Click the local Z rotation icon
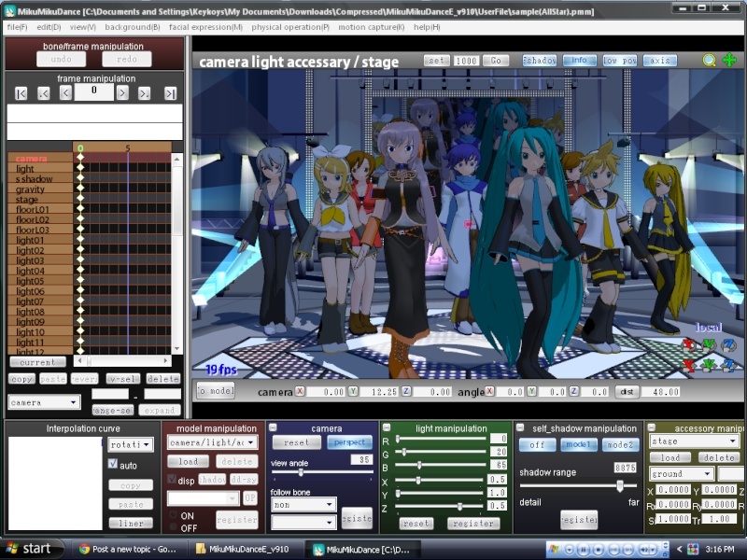This screenshot has width=747, height=560. 728,344
